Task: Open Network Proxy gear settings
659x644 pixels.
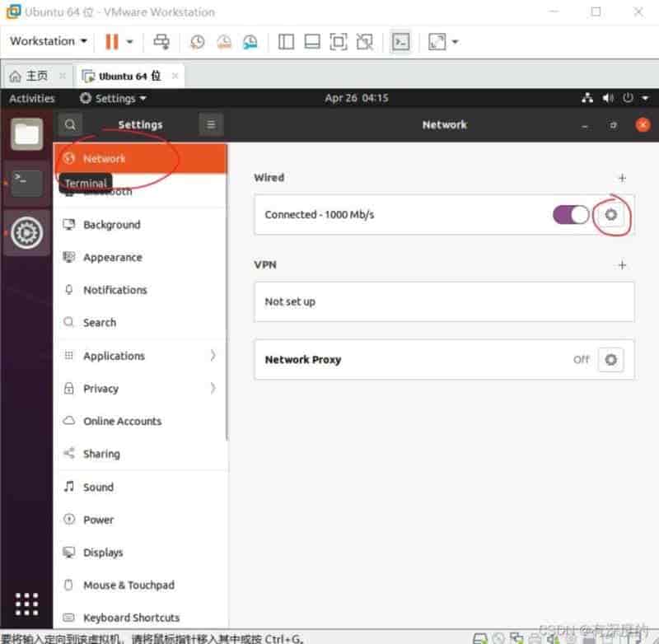Action: coord(610,360)
